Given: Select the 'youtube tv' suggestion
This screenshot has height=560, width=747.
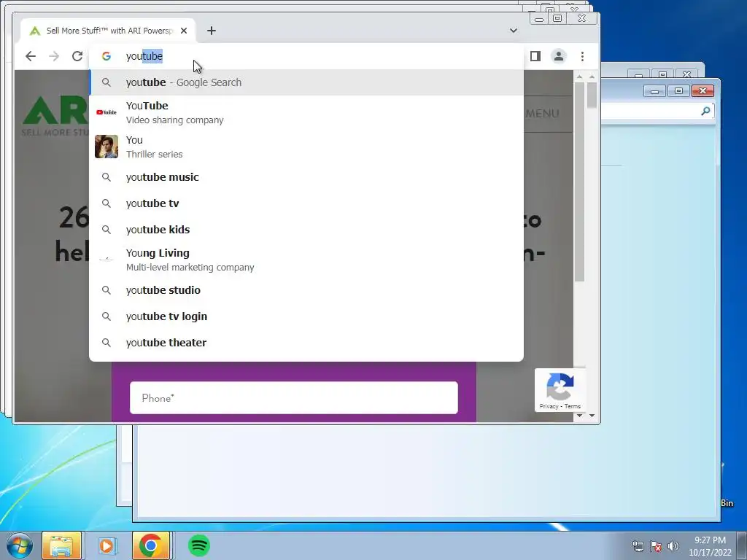Looking at the screenshot, I should pyautogui.click(x=306, y=203).
